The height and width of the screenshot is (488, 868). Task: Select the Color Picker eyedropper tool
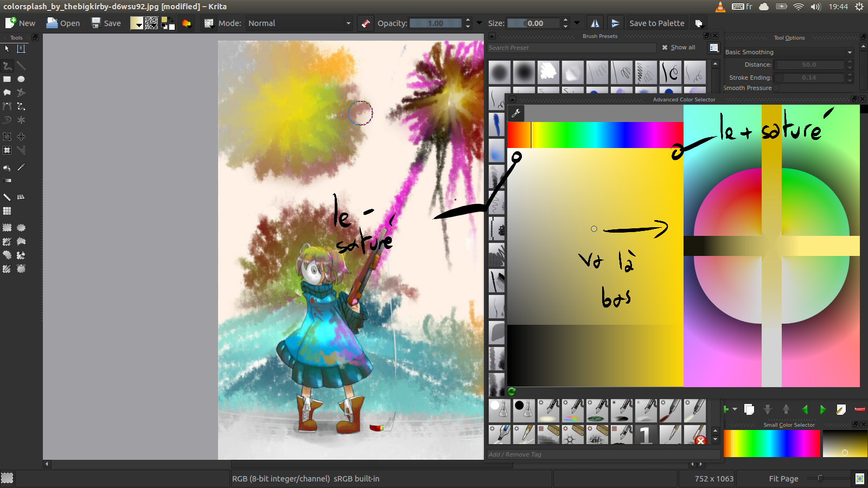21,168
